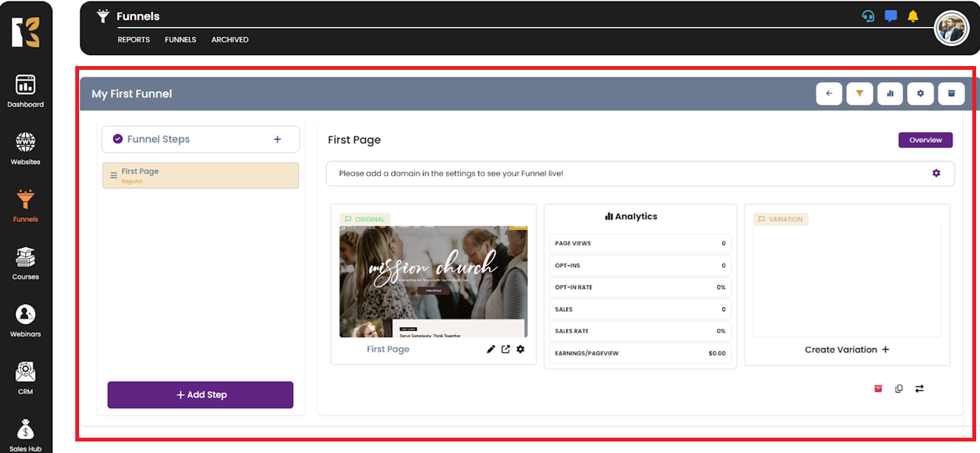
Task: Click the back arrow button in funnel header
Action: point(829,94)
